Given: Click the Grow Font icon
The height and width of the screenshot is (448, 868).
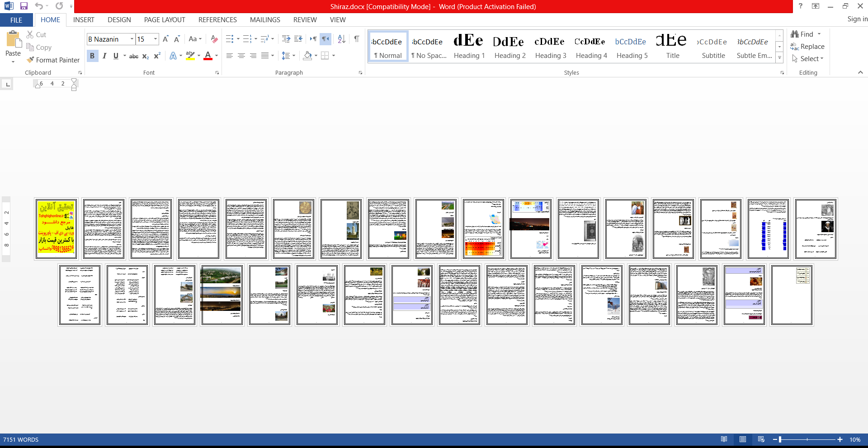Looking at the screenshot, I should point(165,39).
